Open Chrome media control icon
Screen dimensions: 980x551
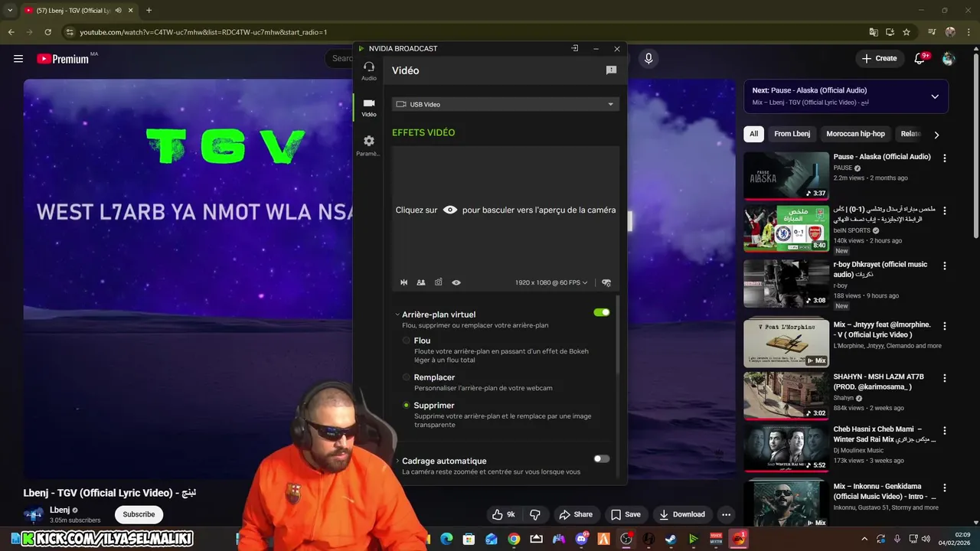click(x=932, y=32)
